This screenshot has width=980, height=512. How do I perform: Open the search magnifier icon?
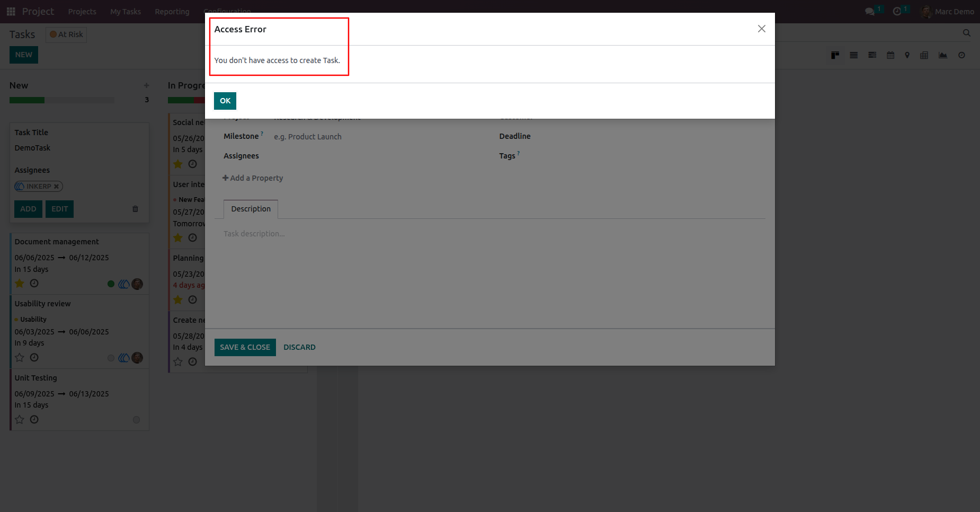point(966,33)
